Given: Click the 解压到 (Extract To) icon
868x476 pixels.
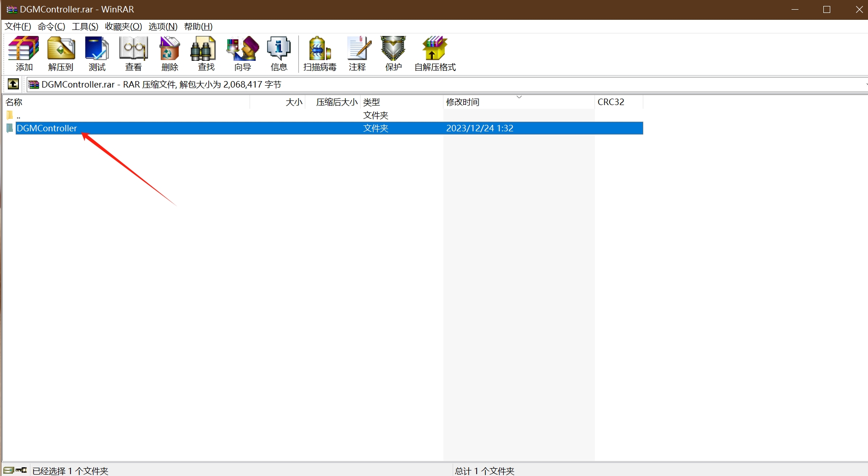Looking at the screenshot, I should (61, 48).
